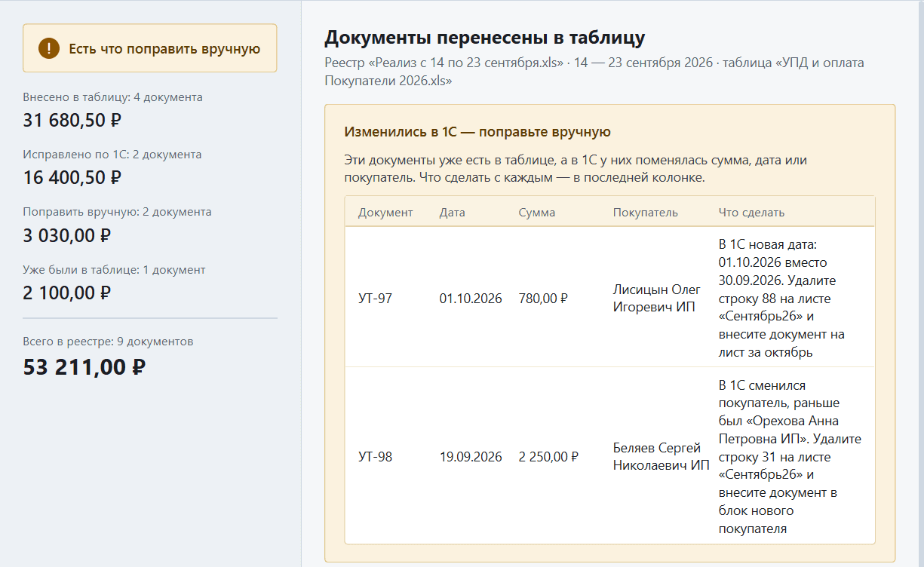The image size is (924, 567).
Task: Click date 19.09.2026 in УТ-98 row
Action: click(471, 457)
